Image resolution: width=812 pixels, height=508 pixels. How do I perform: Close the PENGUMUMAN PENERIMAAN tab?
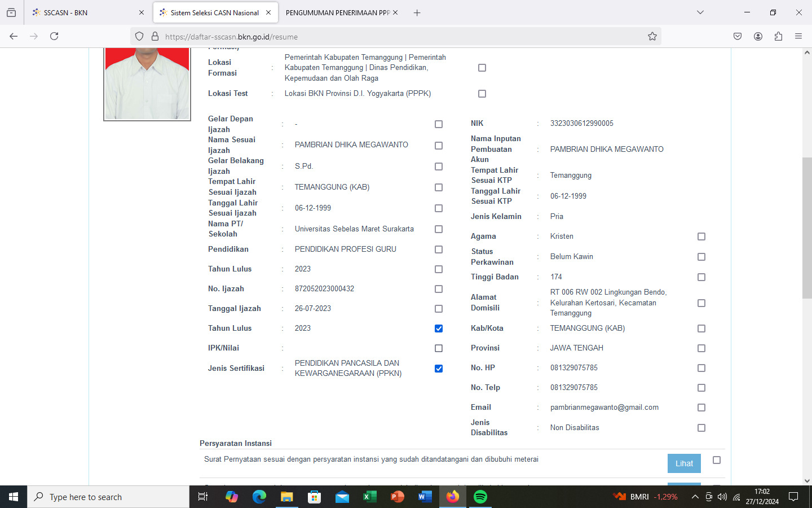click(395, 12)
